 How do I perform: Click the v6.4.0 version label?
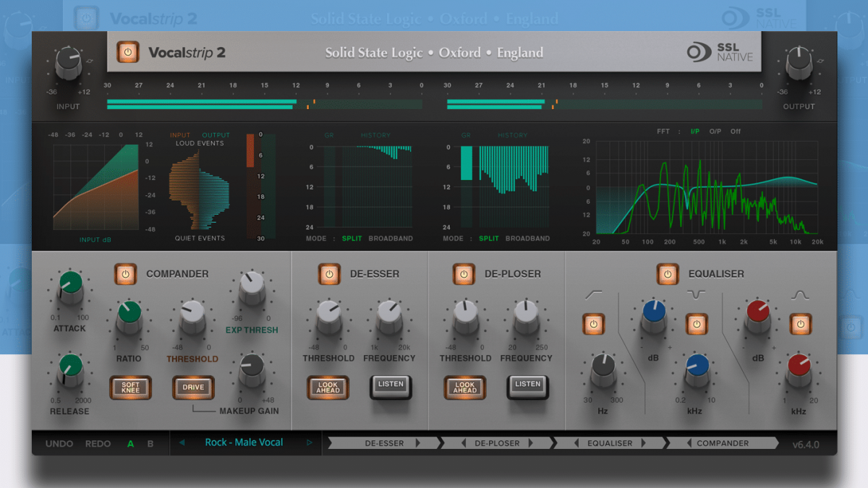coord(806,444)
